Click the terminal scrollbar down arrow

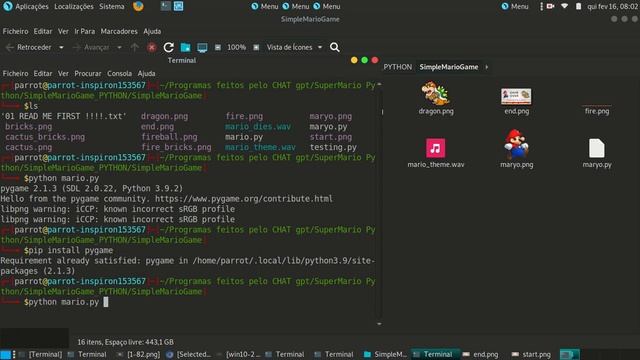(379, 324)
